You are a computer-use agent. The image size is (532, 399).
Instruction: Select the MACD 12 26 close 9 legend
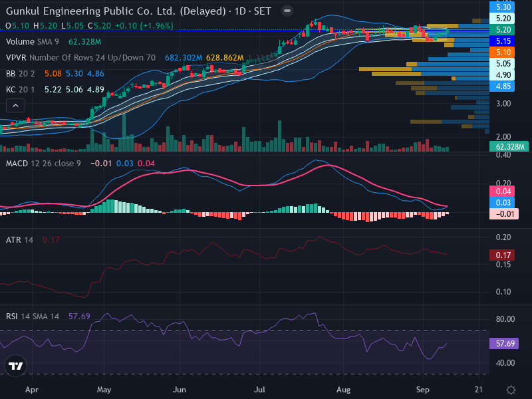coord(80,164)
